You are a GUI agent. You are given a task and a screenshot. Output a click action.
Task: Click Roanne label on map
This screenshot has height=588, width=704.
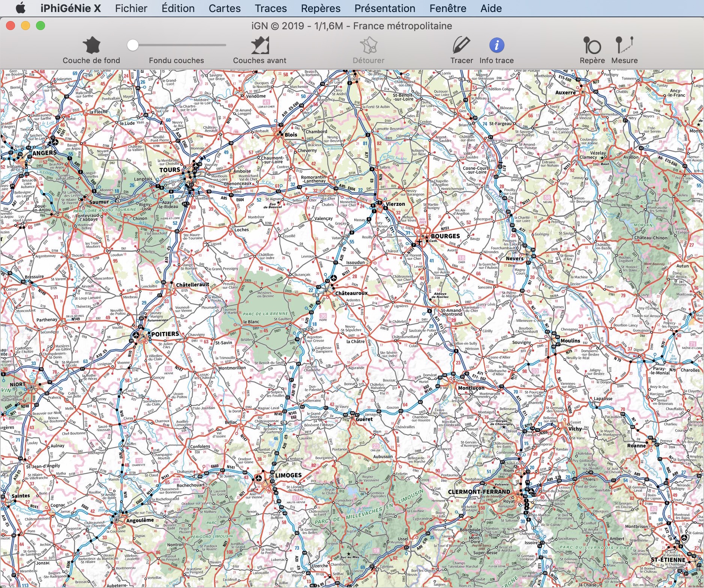pyautogui.click(x=636, y=446)
